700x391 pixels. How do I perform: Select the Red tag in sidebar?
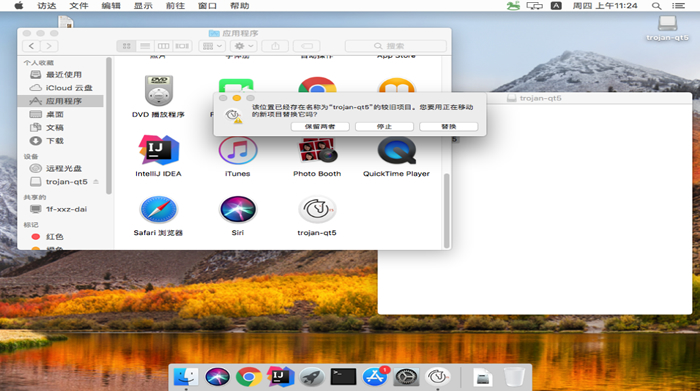click(x=61, y=237)
